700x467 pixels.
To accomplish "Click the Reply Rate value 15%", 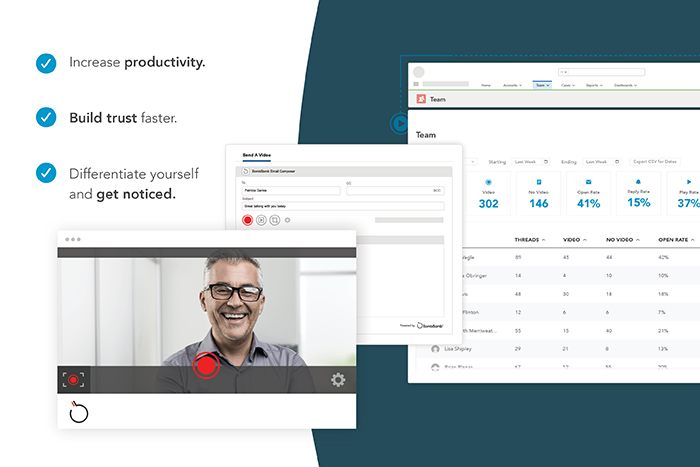I will [x=639, y=203].
